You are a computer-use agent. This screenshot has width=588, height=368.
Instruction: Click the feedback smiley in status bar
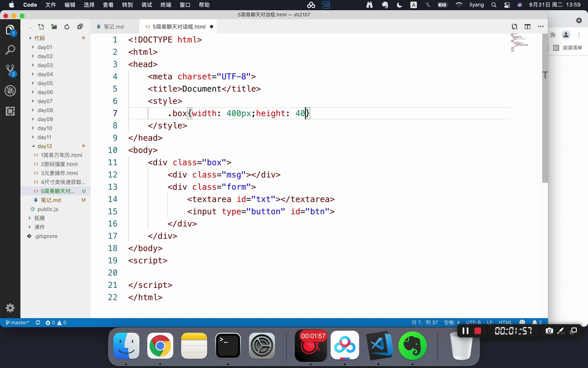[x=522, y=322]
